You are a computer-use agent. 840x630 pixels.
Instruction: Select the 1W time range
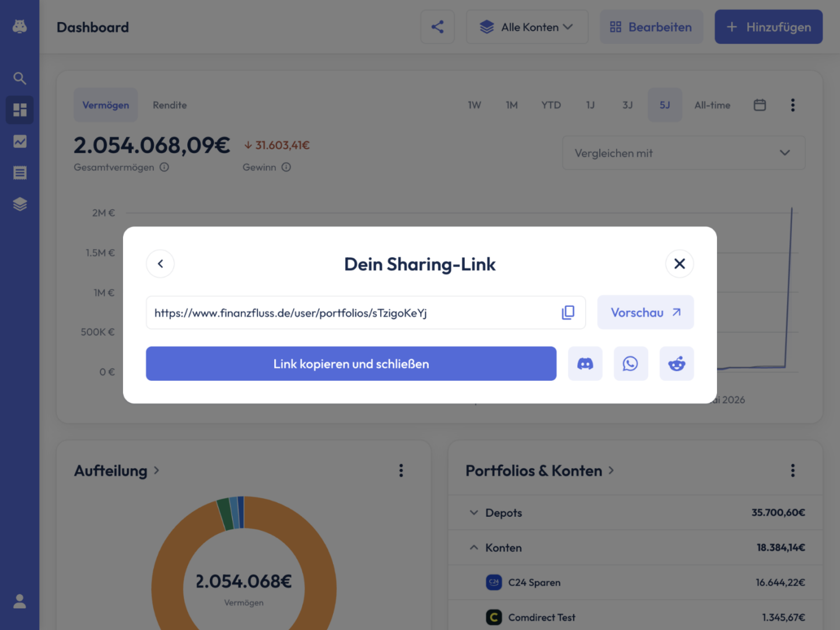[x=474, y=105]
